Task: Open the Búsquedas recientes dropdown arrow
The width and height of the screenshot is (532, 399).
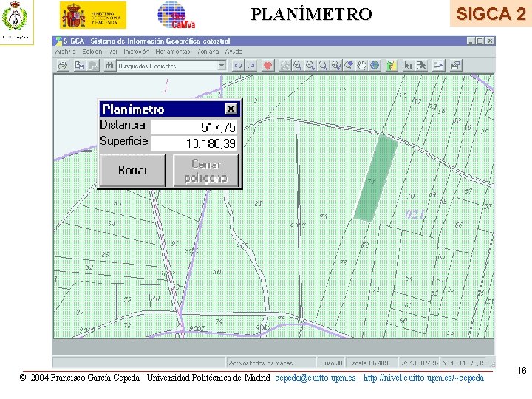Action: [x=222, y=66]
